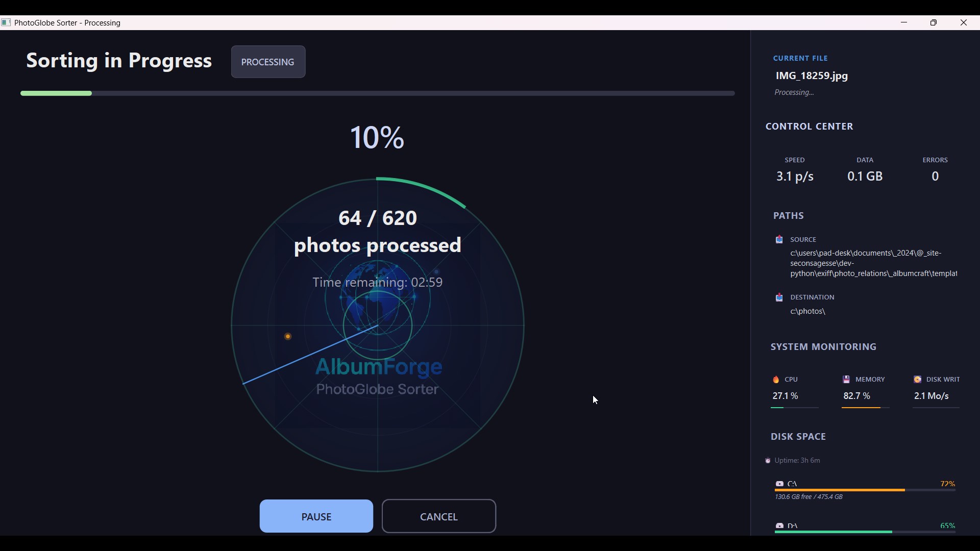Click the destination folder icon
Image resolution: width=980 pixels, height=551 pixels.
[779, 297]
